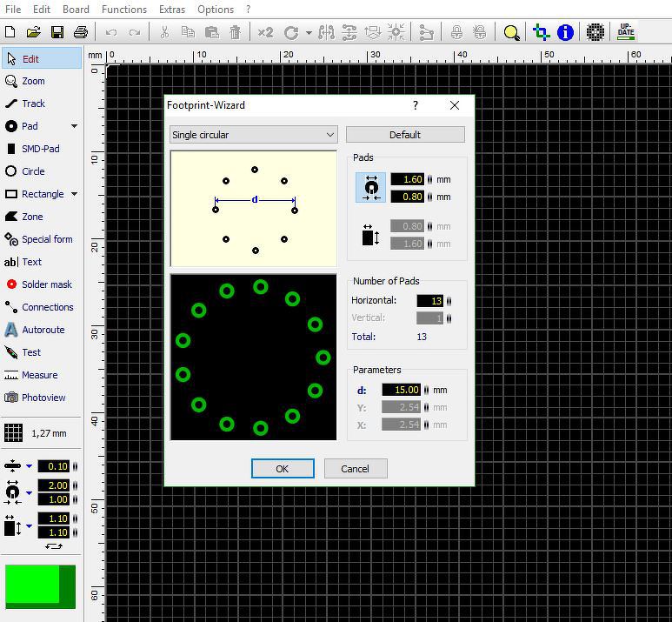
Task: Click the UP-DATE icon
Action: click(626, 32)
